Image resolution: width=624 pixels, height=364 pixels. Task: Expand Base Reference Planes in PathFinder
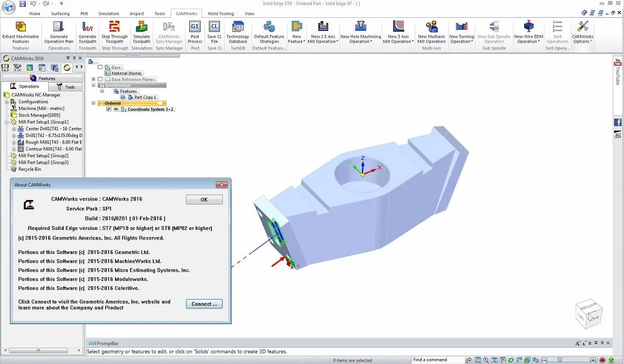[x=94, y=79]
